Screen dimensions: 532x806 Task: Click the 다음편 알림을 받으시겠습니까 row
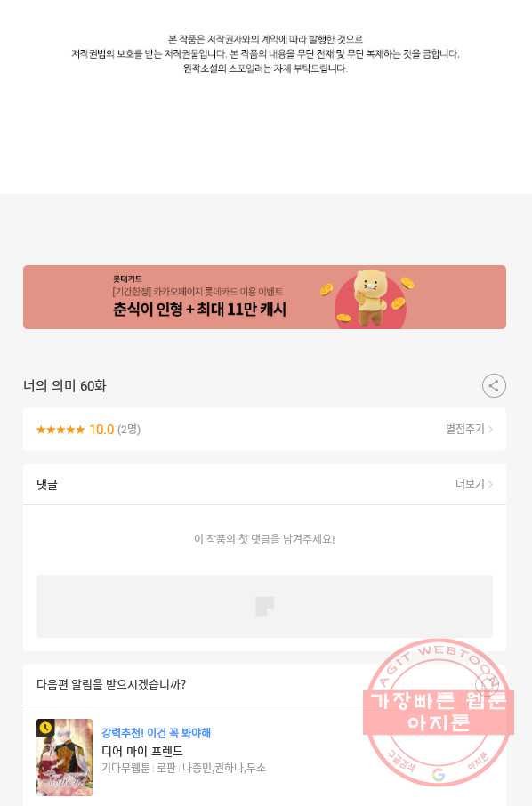pyautogui.click(x=264, y=684)
